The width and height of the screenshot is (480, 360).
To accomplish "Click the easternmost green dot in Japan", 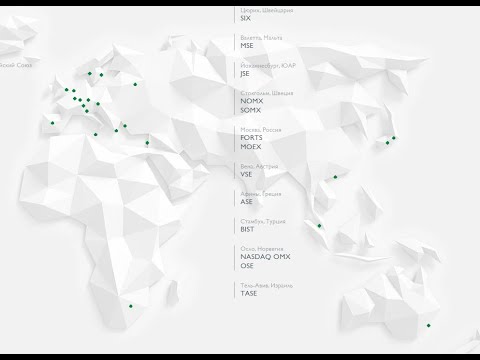I will pos(394,138).
